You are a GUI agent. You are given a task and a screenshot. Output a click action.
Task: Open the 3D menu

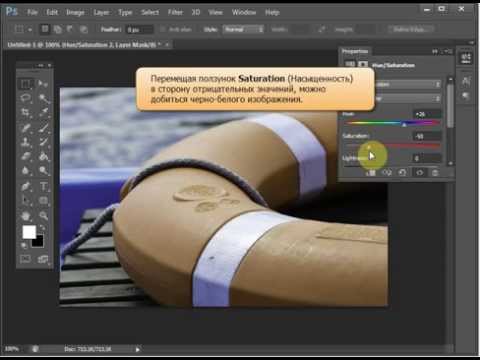click(196, 12)
